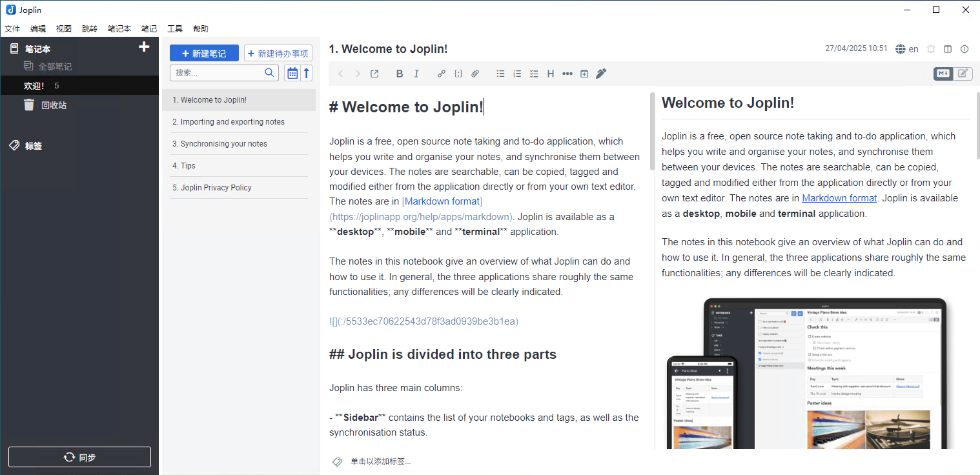This screenshot has height=475, width=980.
Task: Open spell checker language 'en'
Action: tap(907, 49)
